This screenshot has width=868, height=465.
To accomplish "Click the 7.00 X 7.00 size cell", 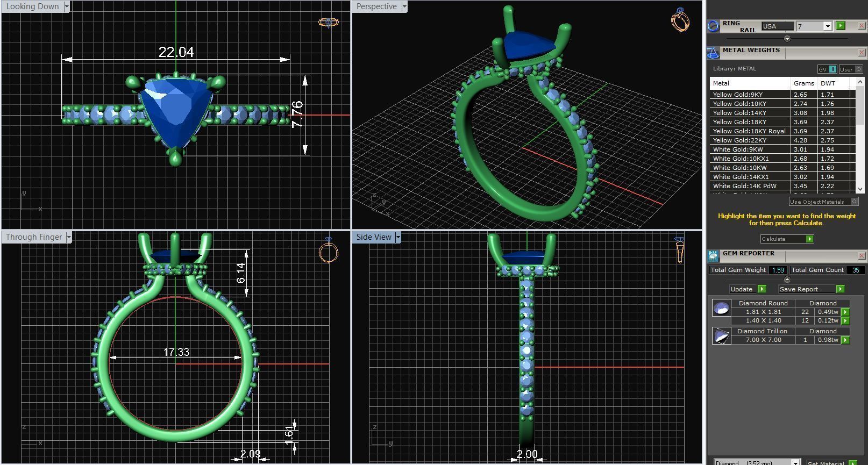I will point(763,340).
